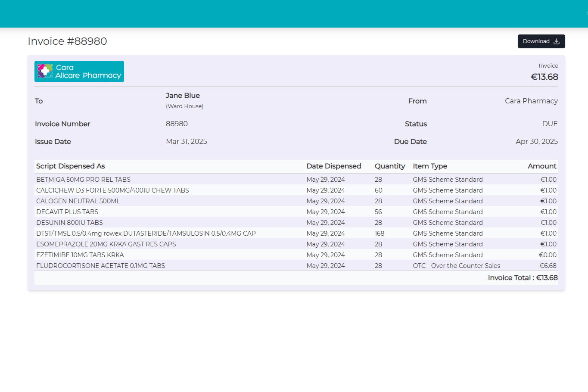588x392 pixels.
Task: Select the BETMIGA 50MG PRO REL TABS row
Action: point(83,179)
